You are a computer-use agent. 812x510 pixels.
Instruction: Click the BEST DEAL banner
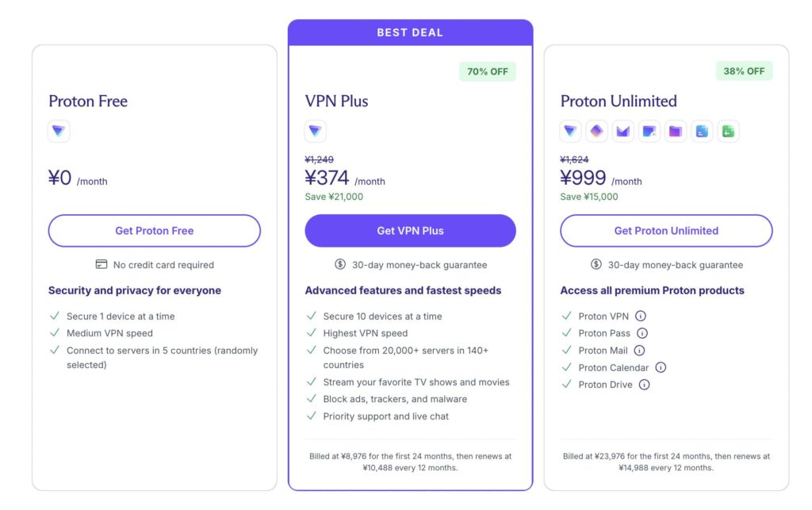410,33
